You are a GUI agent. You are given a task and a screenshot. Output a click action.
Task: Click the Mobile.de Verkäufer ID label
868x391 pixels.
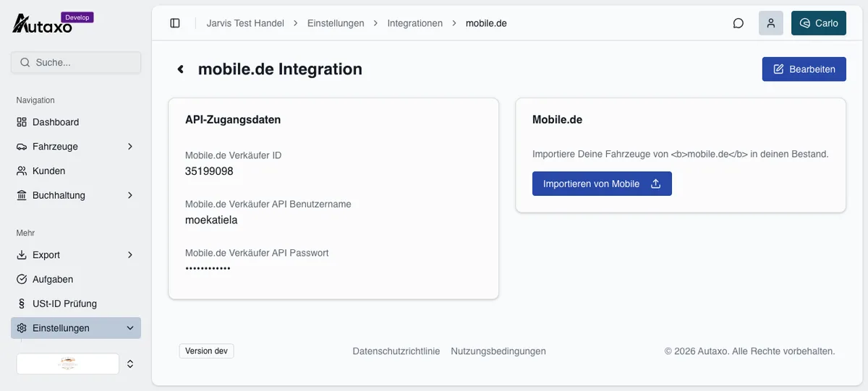click(233, 155)
